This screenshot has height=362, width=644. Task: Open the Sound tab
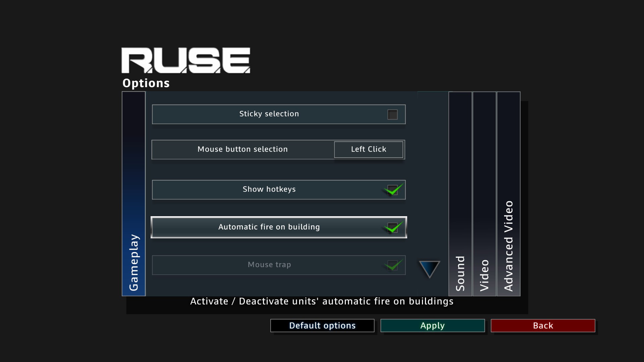point(460,194)
